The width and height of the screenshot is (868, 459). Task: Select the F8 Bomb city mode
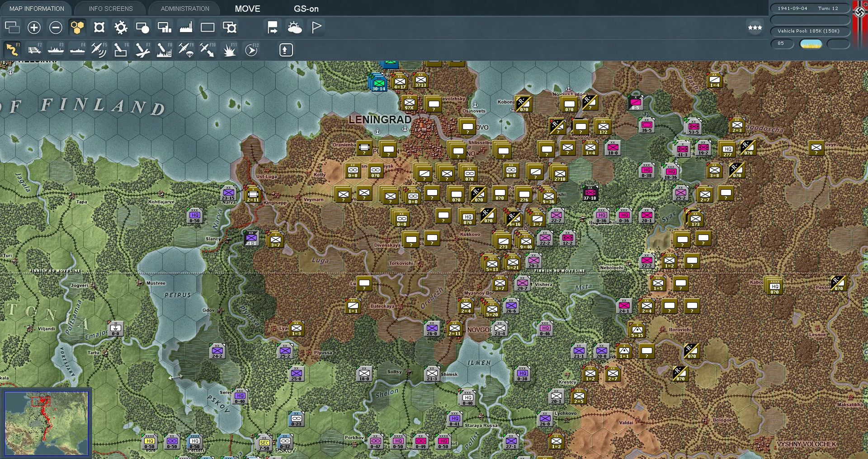(x=164, y=50)
